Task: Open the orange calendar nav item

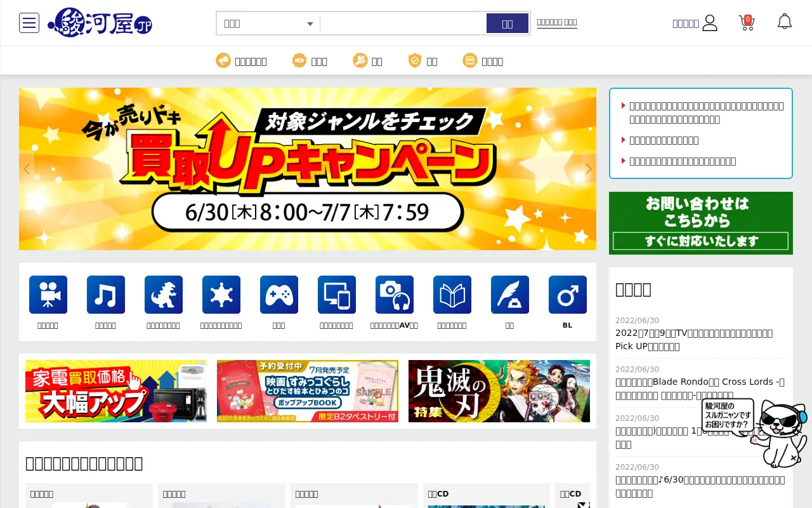Action: 483,61
